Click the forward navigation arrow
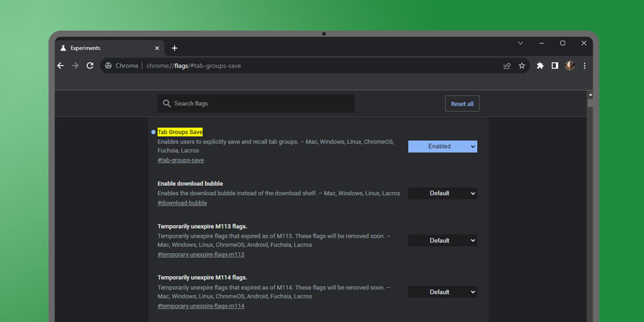The width and height of the screenshot is (644, 322). tap(75, 66)
